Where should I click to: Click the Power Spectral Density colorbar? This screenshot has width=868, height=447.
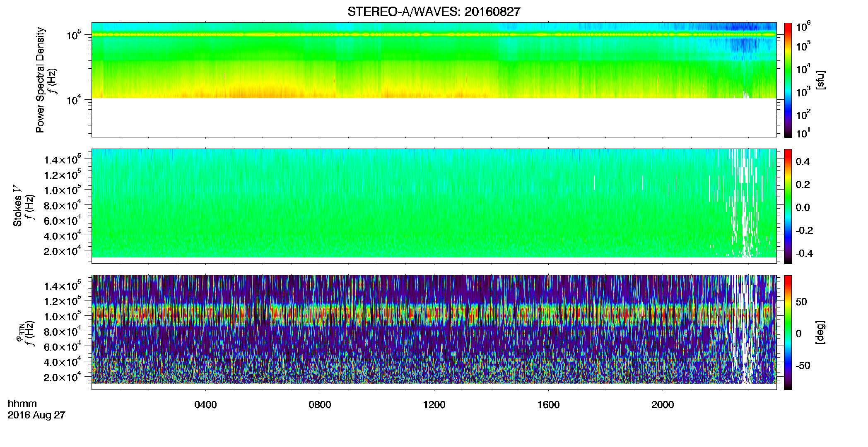point(788,80)
